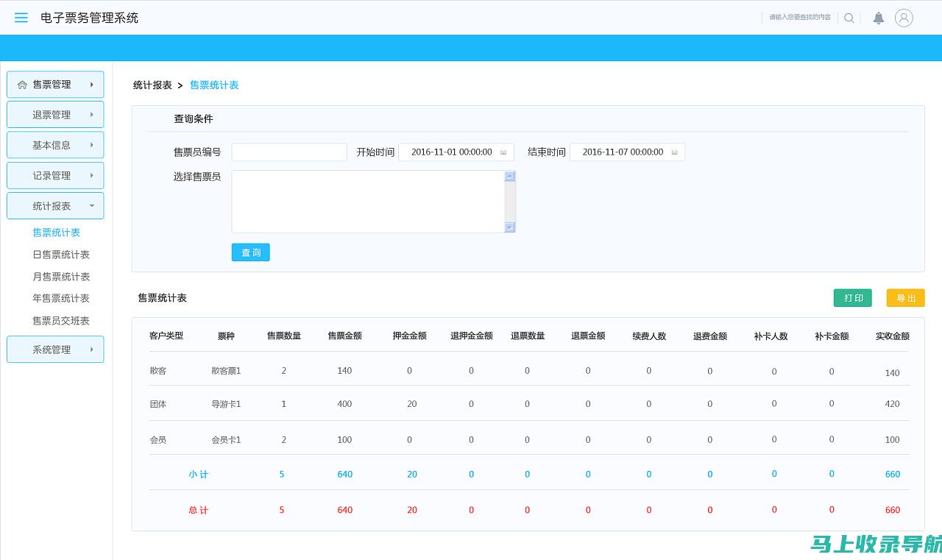942x560 pixels.
Task: Click the 散客票1 ticket type cell
Action: [226, 371]
